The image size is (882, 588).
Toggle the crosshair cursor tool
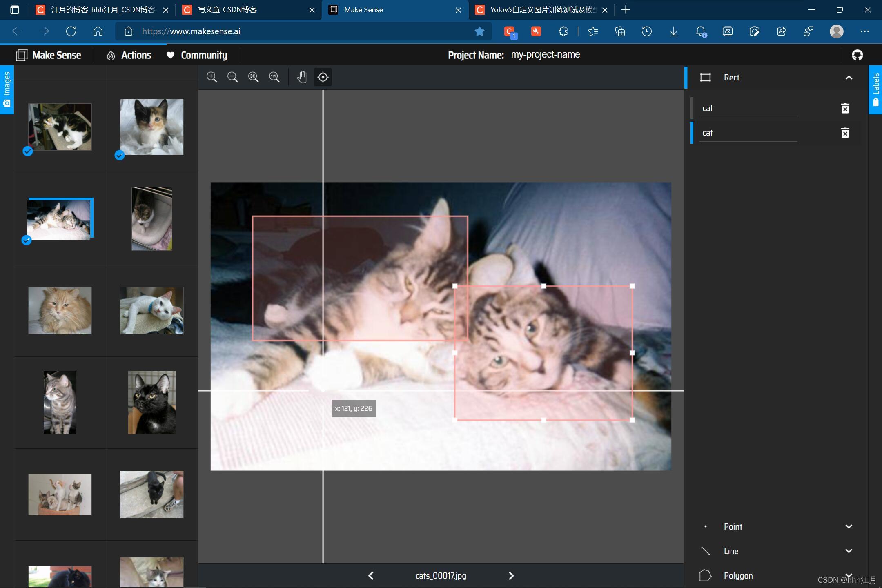click(x=323, y=77)
